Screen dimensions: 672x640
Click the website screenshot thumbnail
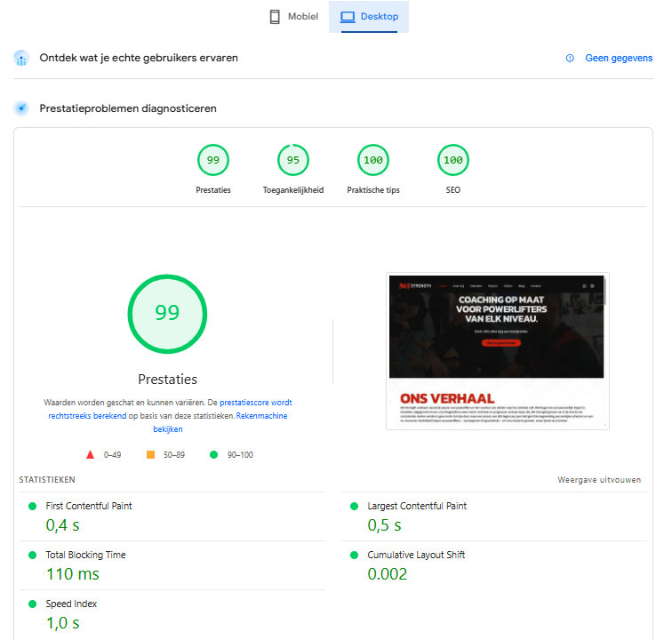(497, 351)
